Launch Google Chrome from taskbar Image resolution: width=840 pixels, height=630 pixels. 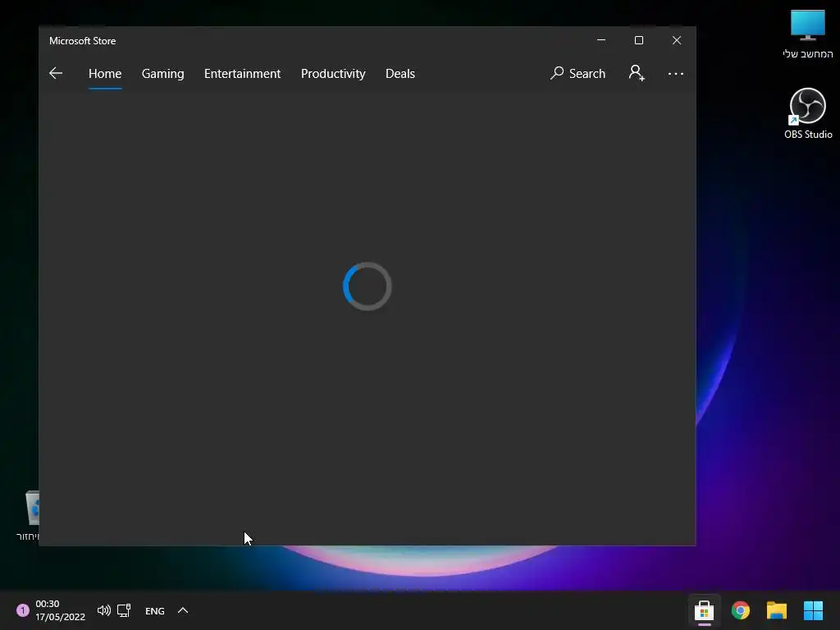coord(741,610)
